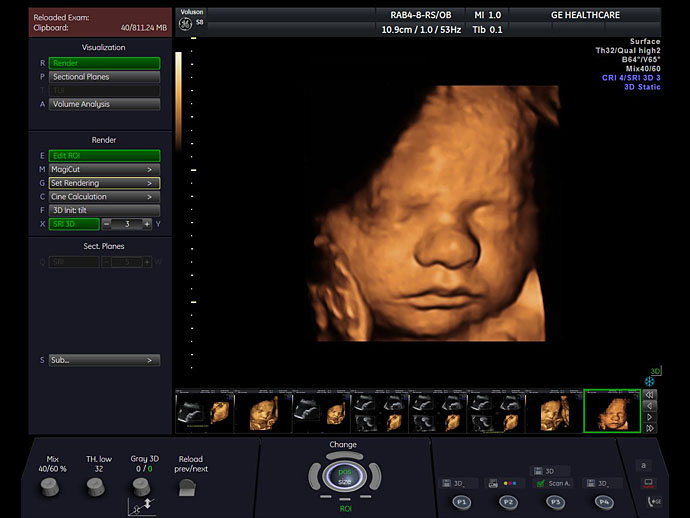Screen dimensions: 690x518
Task: Toggle SRI 3D filter
Action: pyautogui.click(x=74, y=224)
